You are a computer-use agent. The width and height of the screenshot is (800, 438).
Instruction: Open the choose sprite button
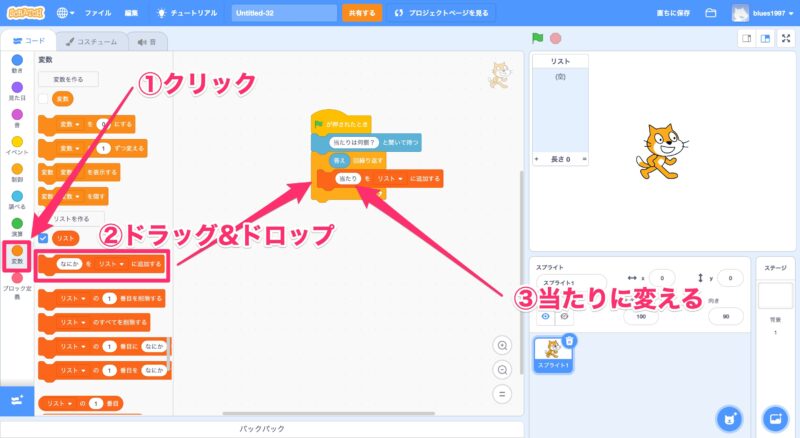pos(731,418)
